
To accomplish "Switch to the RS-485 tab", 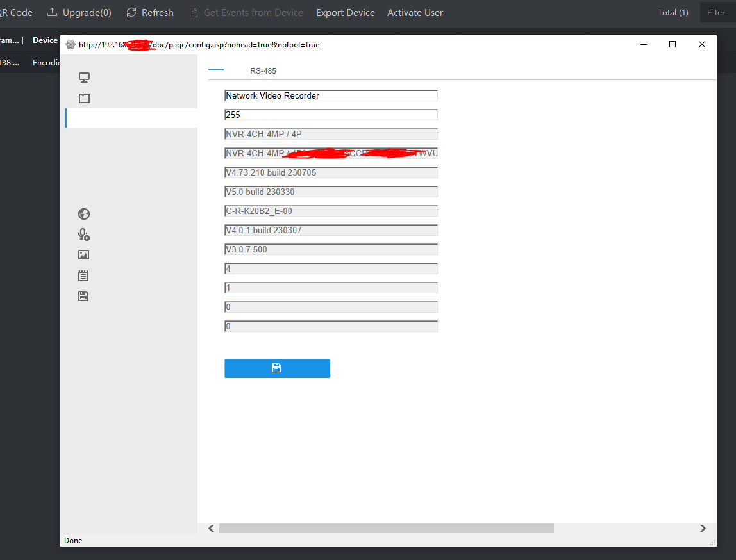I will (x=263, y=71).
